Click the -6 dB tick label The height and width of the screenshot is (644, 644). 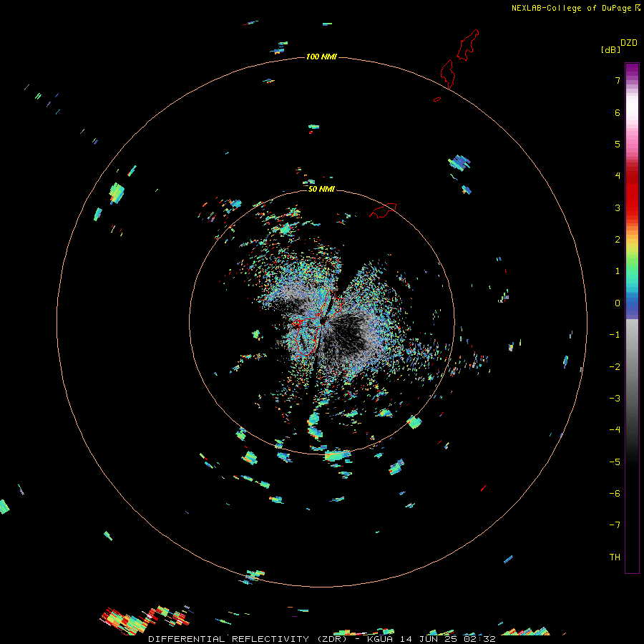coord(615,494)
